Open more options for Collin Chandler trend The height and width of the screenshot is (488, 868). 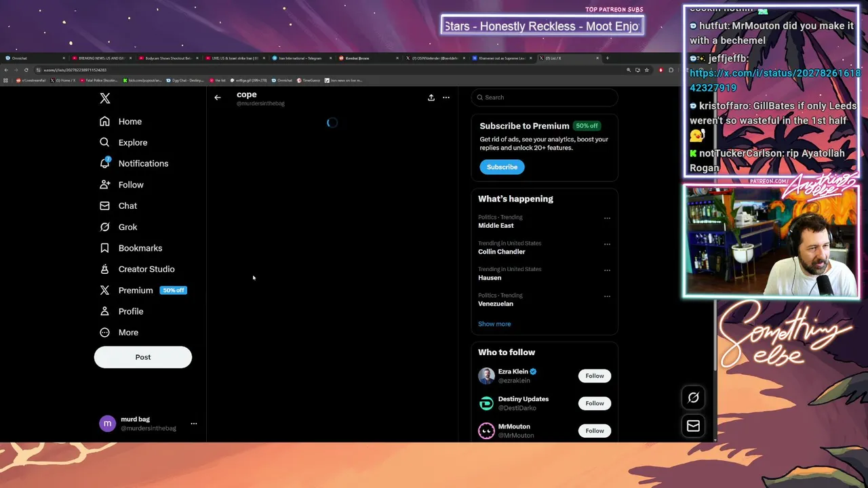607,244
